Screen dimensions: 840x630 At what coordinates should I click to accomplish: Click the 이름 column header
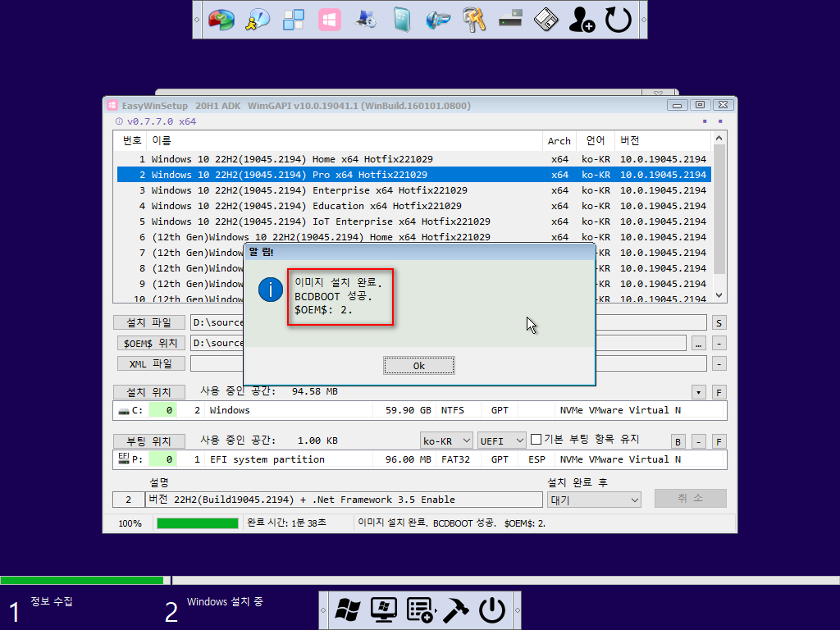(344, 141)
